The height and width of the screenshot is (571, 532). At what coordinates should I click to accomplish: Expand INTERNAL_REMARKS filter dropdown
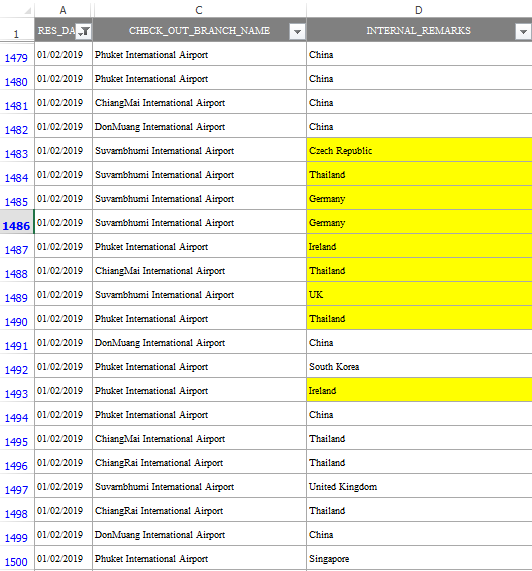523,31
